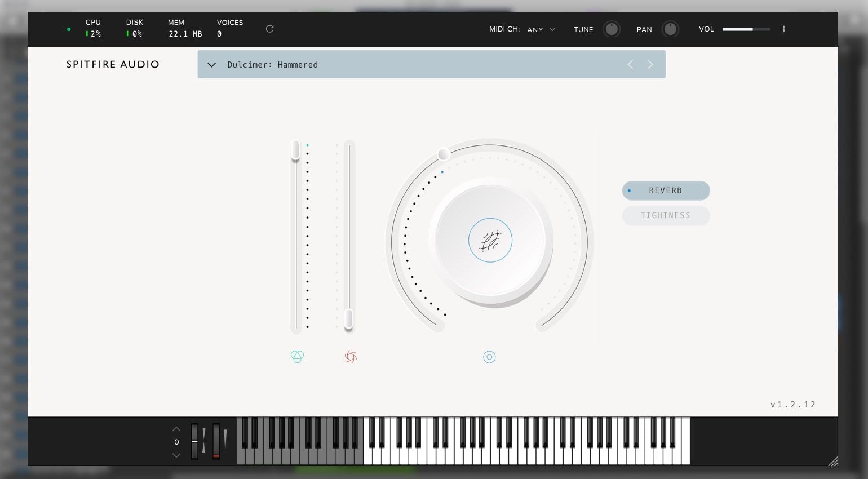Click the blue circular target icon under knob
This screenshot has height=479, width=868.
pos(489,357)
